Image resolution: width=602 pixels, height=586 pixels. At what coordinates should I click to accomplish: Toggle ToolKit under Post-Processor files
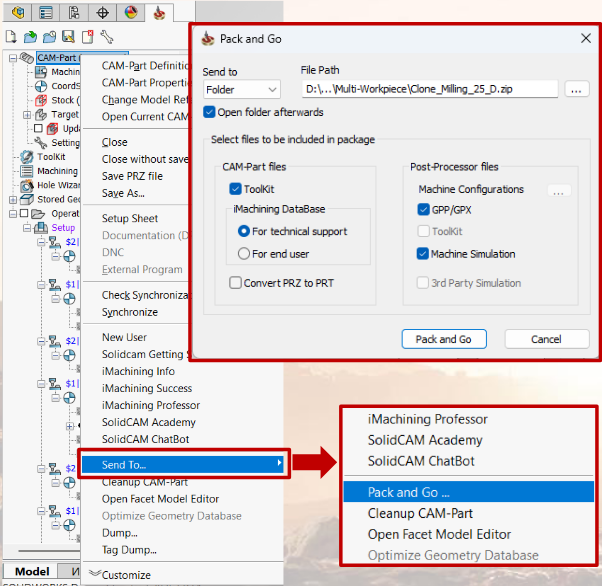pyautogui.click(x=423, y=231)
